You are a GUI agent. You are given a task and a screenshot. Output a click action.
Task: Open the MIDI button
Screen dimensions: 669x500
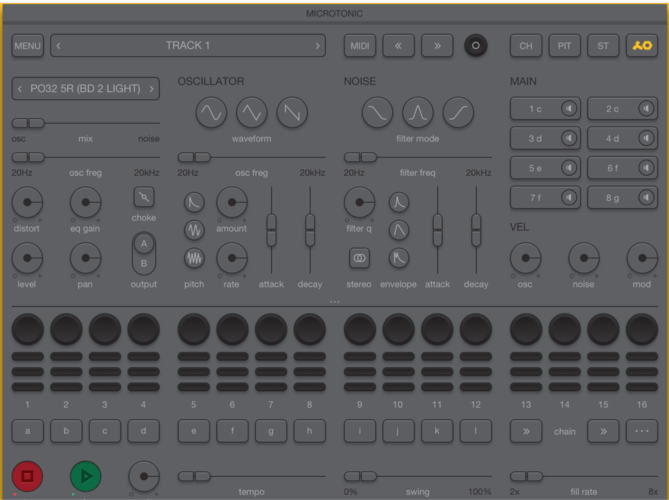360,46
